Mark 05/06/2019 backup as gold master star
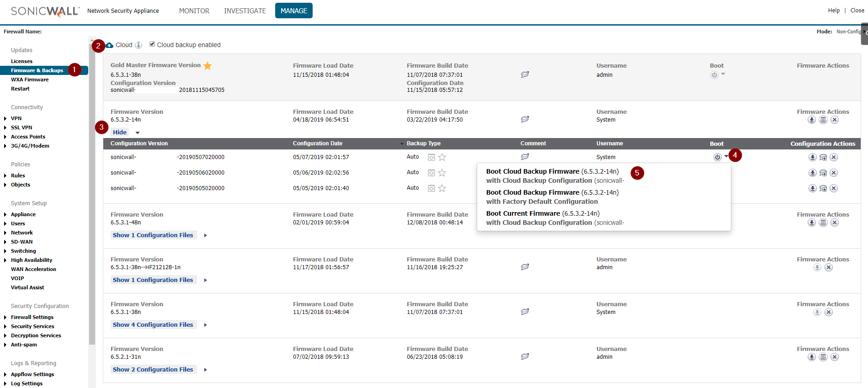This screenshot has width=868, height=388. (442, 173)
